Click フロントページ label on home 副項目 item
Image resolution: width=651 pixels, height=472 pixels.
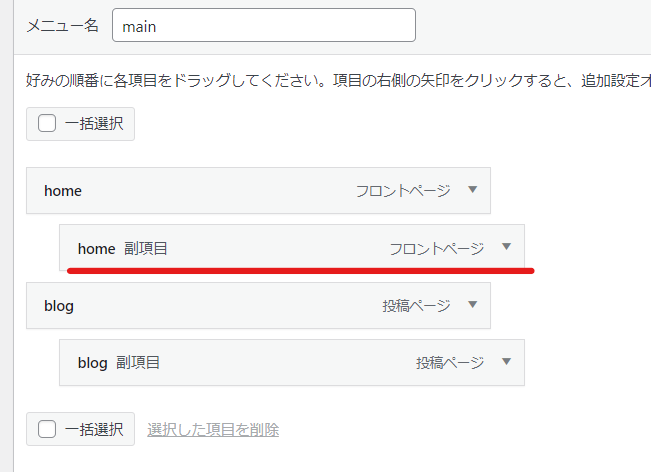click(436, 248)
